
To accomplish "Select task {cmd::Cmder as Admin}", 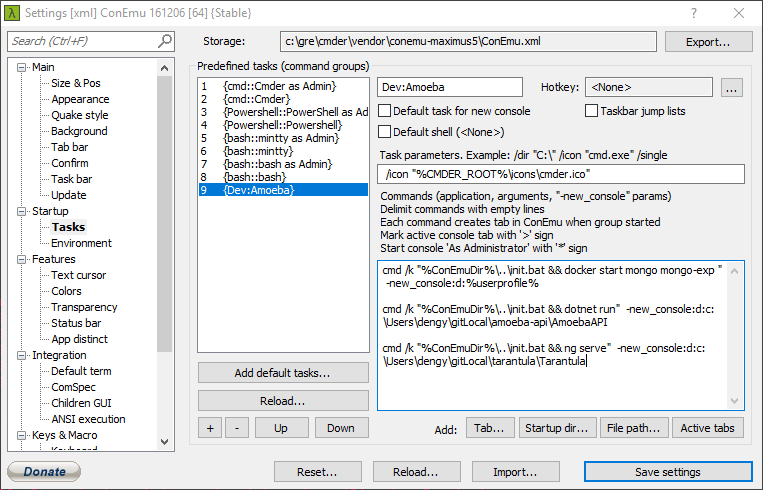I will (283, 86).
